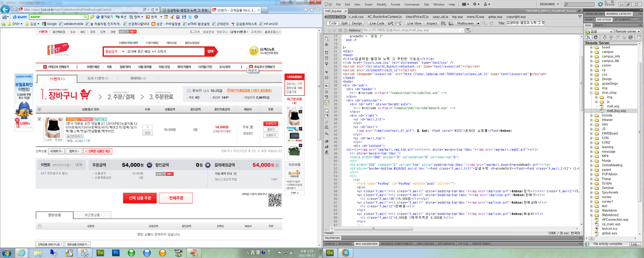Switch to Split view button

344,23
